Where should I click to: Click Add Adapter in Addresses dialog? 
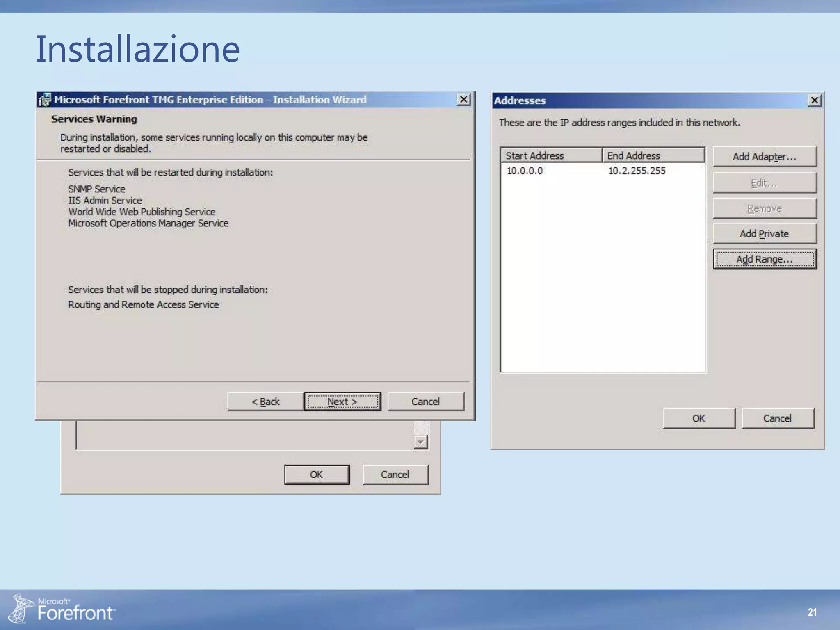[765, 157]
